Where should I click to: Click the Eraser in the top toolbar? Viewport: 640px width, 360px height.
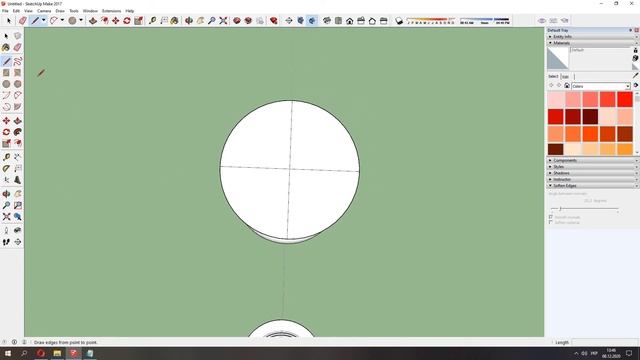click(22, 20)
